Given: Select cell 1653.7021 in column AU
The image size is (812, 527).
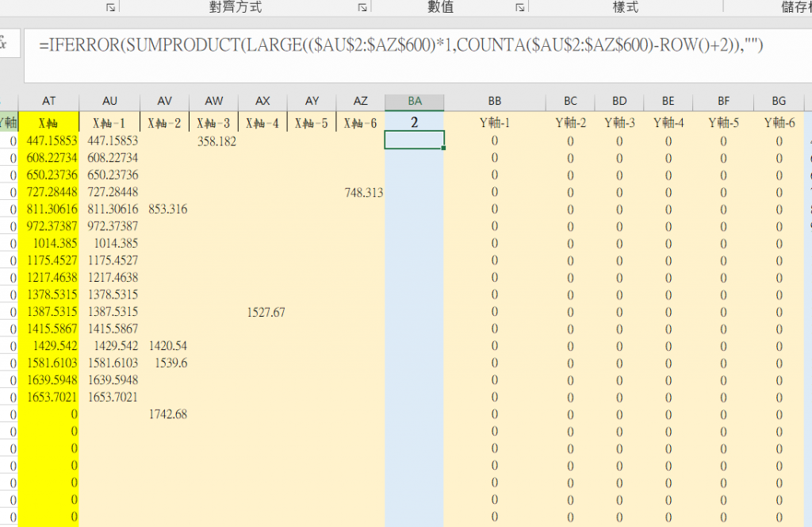Looking at the screenshot, I should tap(109, 398).
